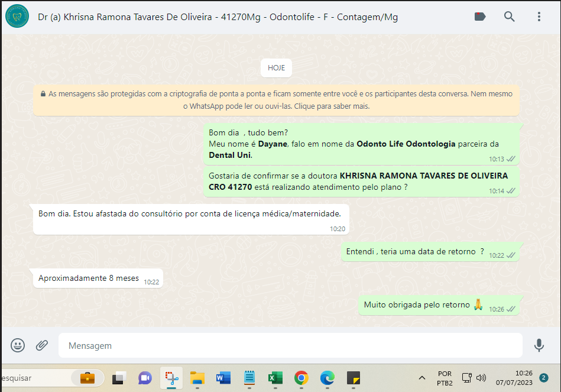Launch Google Chrome from taskbar
Screen dimensions: 561x392
pos(301,378)
